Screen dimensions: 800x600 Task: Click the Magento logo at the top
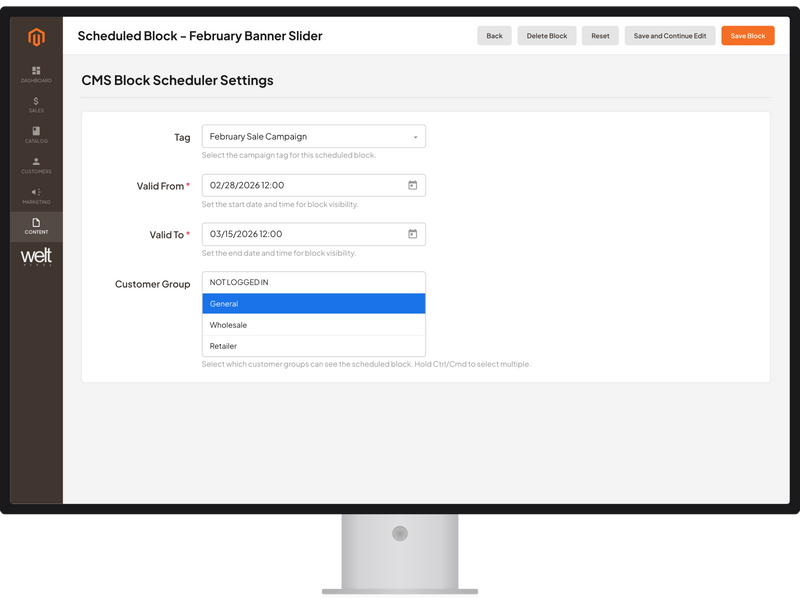[37, 35]
